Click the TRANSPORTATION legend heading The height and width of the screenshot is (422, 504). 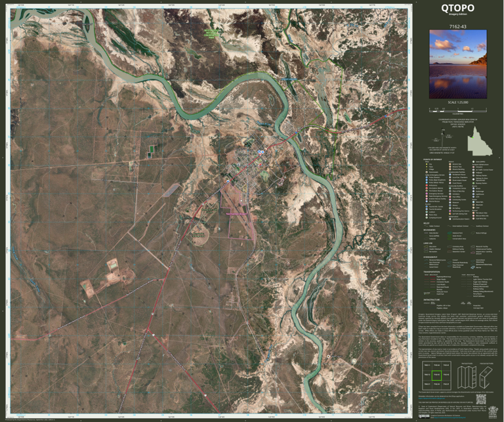pyautogui.click(x=431, y=272)
